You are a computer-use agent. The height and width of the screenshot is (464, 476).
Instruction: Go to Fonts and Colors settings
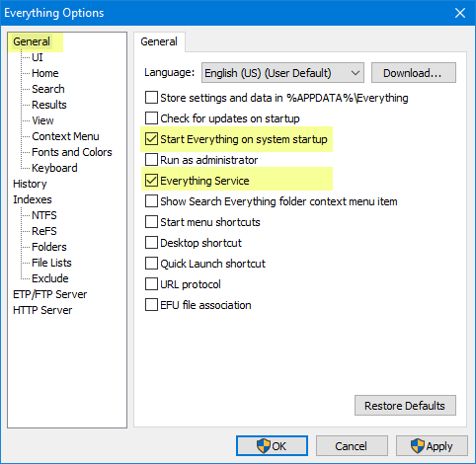[72, 152]
